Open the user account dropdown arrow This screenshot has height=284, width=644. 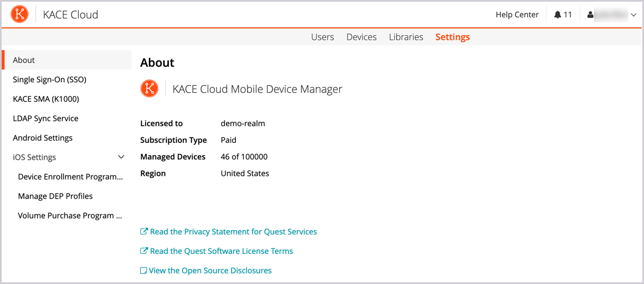coord(633,15)
